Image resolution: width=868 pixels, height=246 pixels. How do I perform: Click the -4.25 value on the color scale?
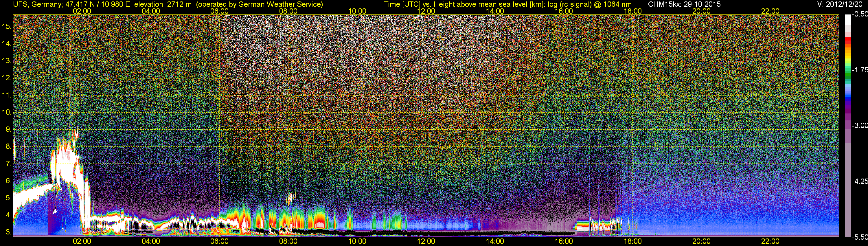(x=860, y=181)
